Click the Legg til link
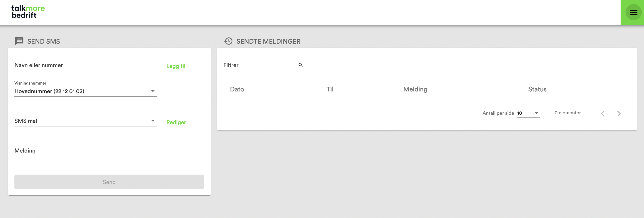The image size is (644, 218). click(x=176, y=66)
